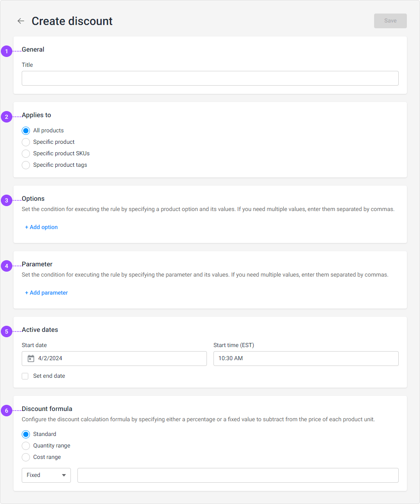Select Quantity range discount formula
420x504 pixels.
(x=26, y=446)
